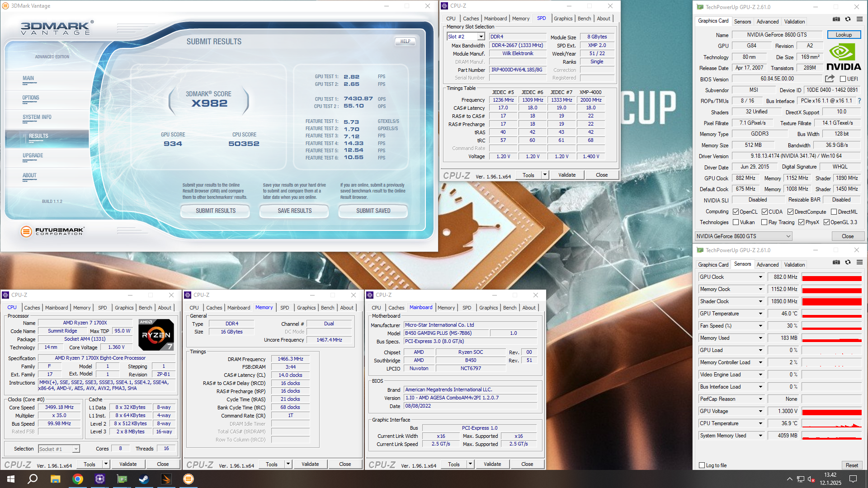This screenshot has height=488, width=868.
Task: Expand the PerfCap Reason sensor dropdown
Action: 760,399
